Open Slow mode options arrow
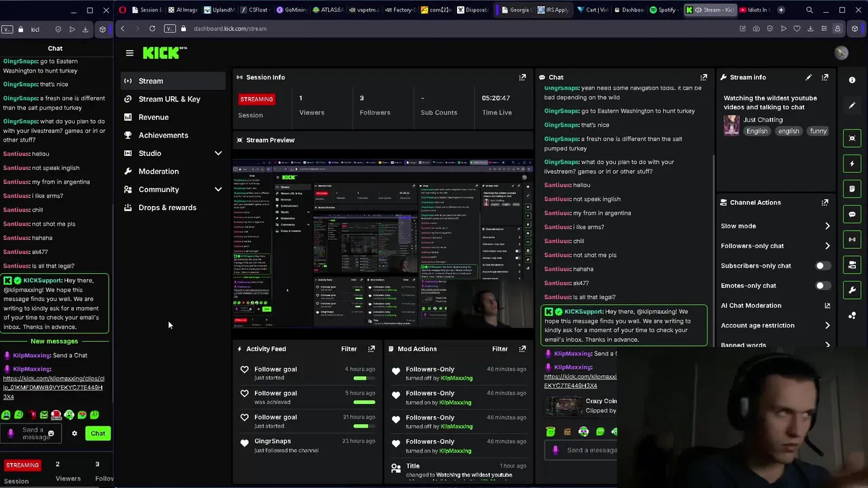The width and height of the screenshot is (868, 488). coord(827,226)
